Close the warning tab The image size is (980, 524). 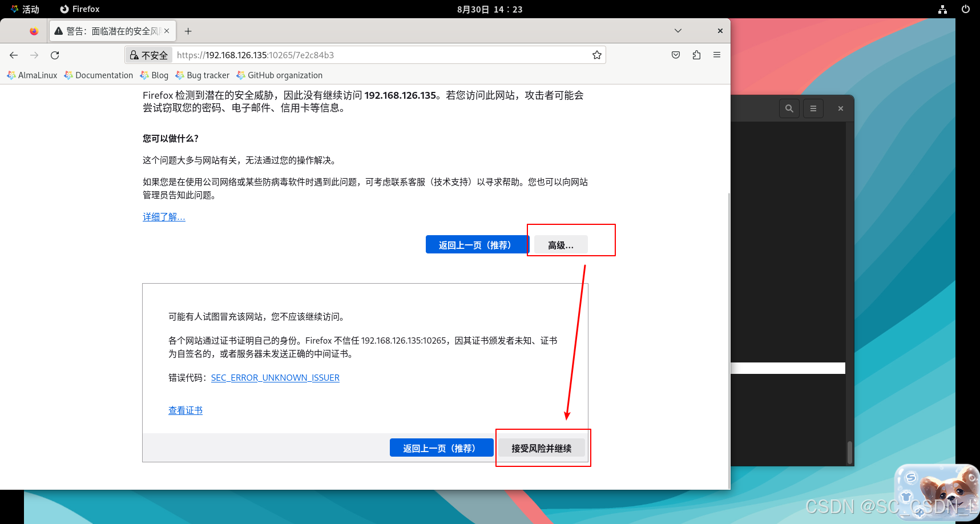click(x=167, y=31)
